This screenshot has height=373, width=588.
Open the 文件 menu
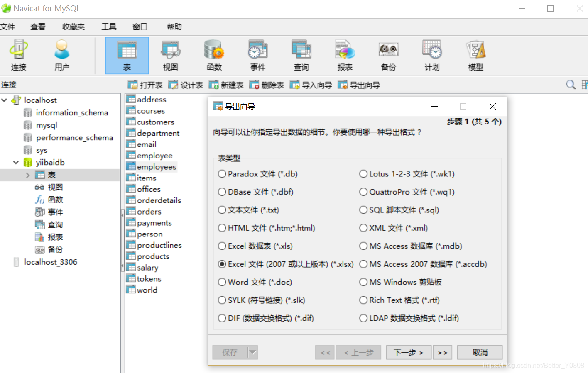[x=7, y=27]
